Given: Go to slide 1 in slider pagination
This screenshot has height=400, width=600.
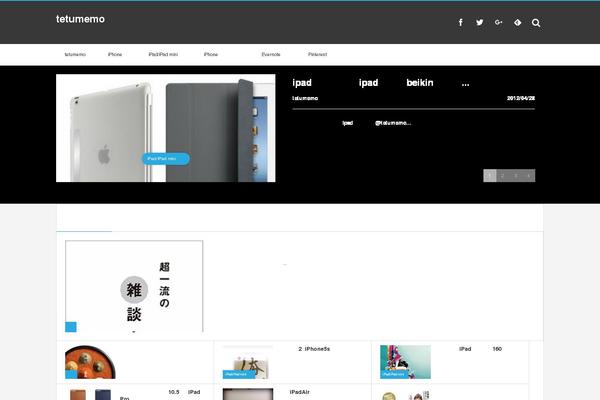Looking at the screenshot, I should click(x=490, y=176).
